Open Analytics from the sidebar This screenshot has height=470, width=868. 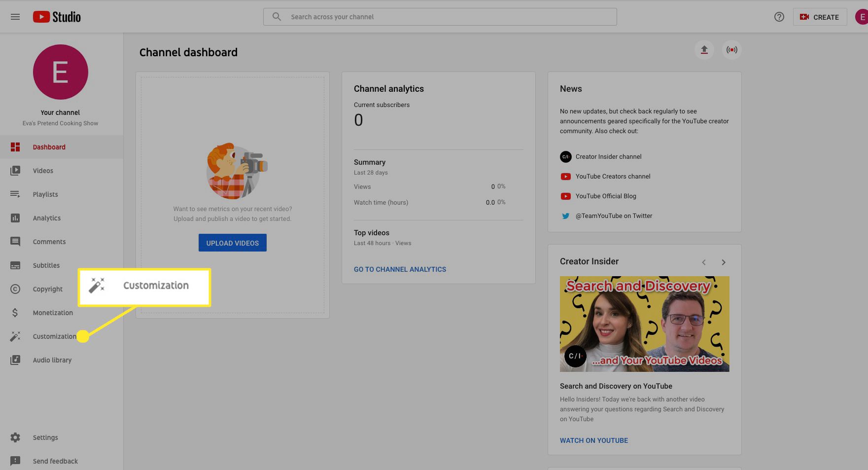click(62, 218)
